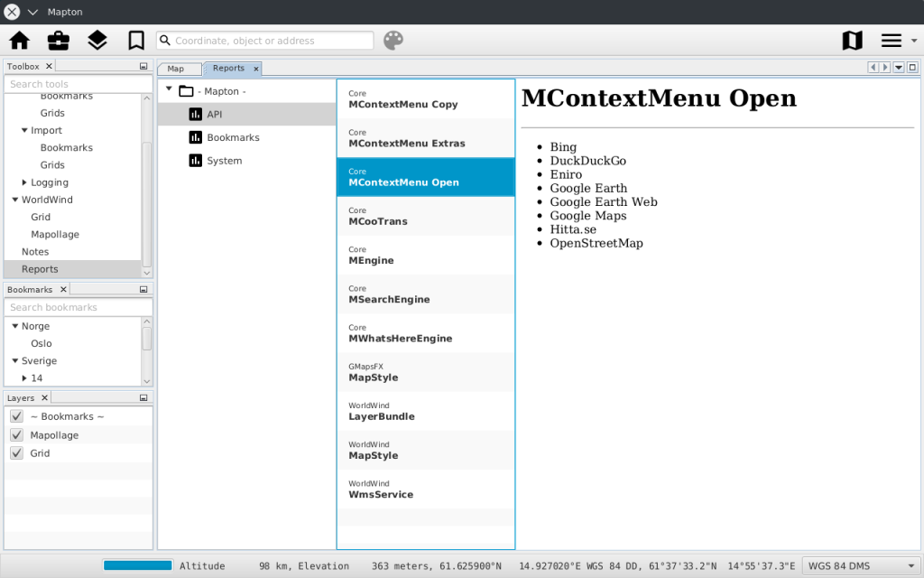Open the hamburger menu
Image resolution: width=924 pixels, height=578 pixels.
[891, 41]
